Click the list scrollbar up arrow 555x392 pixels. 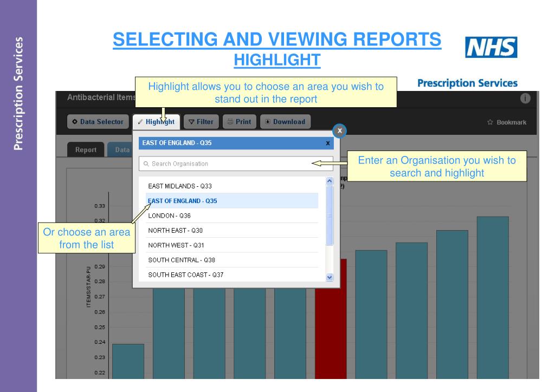point(330,181)
